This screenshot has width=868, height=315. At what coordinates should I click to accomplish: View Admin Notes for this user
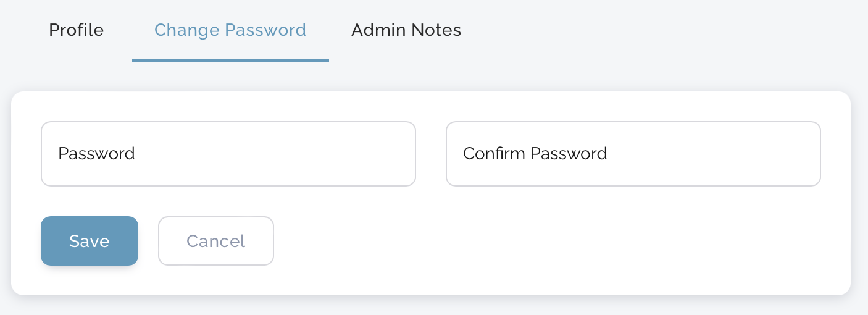406,30
